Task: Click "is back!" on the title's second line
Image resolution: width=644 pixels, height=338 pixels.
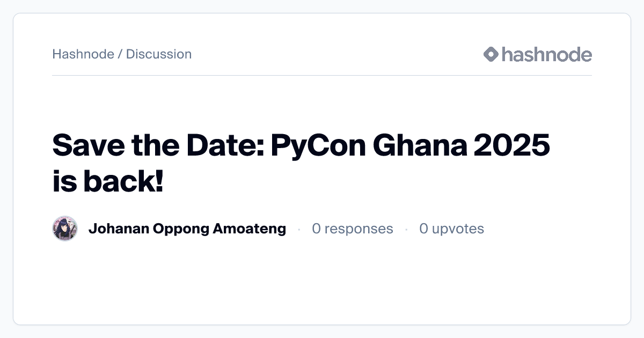Action: pos(108,182)
